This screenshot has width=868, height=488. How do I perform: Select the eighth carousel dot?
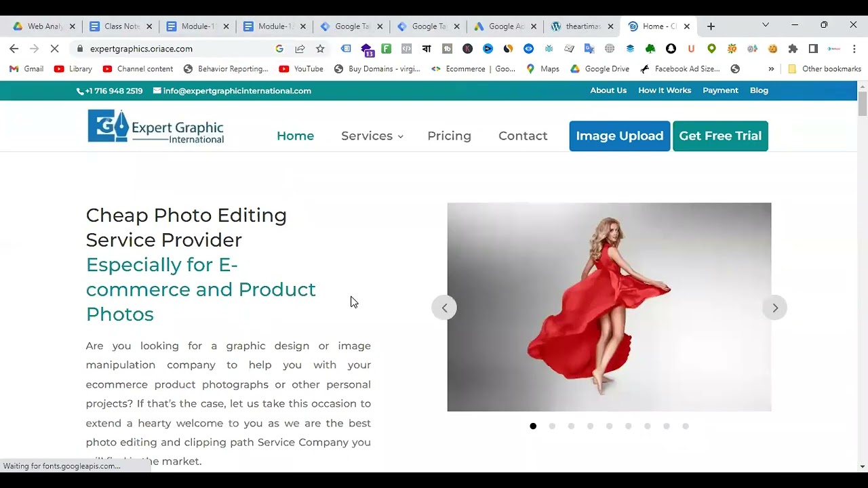coord(667,426)
